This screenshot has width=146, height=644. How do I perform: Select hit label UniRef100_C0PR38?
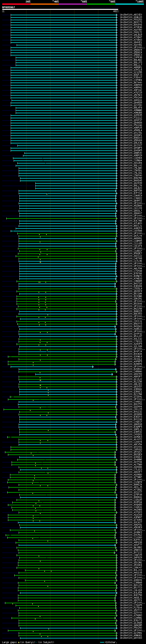point(131,58)
